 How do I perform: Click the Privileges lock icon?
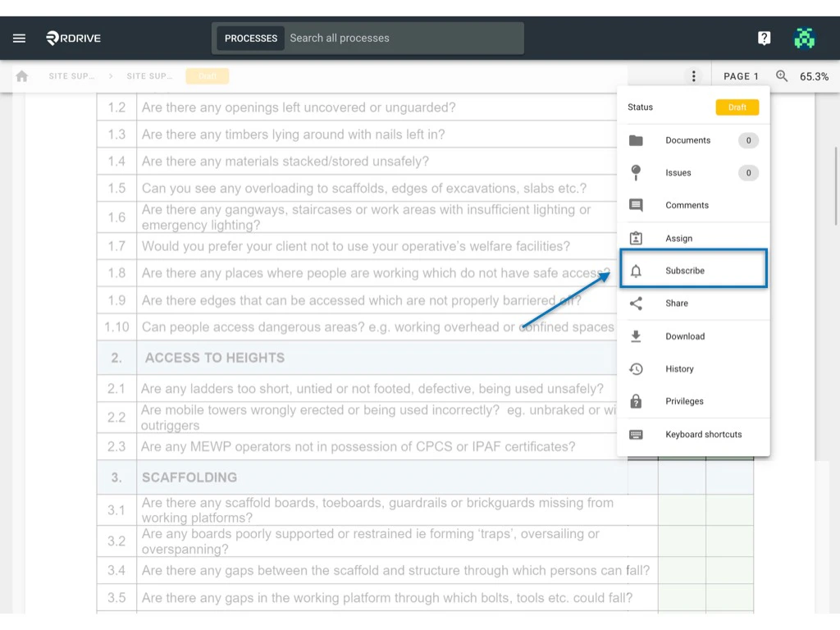pos(637,401)
